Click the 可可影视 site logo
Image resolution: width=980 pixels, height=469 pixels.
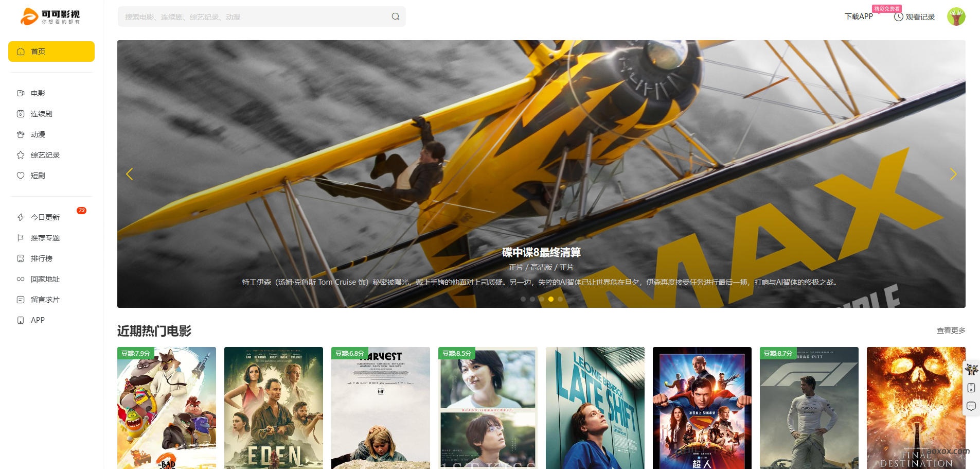point(50,16)
